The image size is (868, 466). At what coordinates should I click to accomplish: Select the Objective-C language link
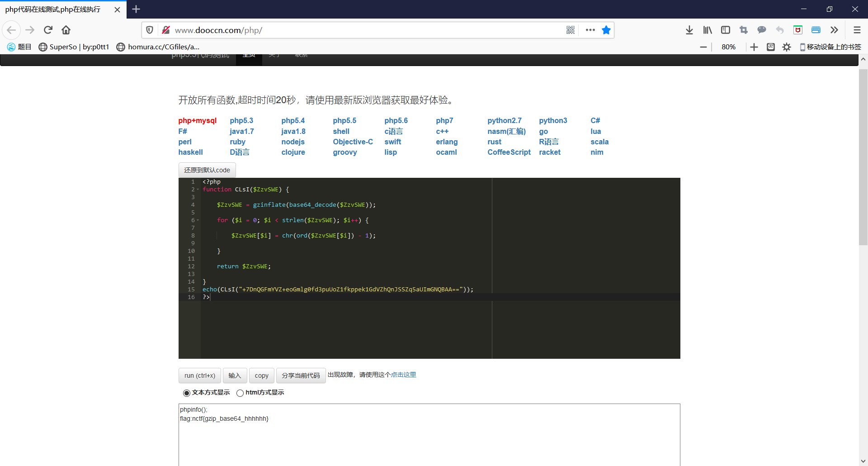(353, 142)
